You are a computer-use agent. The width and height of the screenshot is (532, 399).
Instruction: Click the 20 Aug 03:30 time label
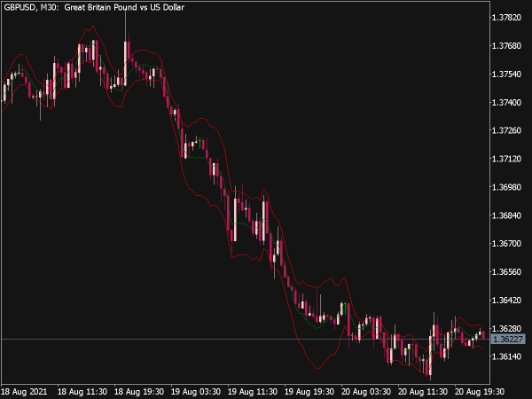click(365, 392)
